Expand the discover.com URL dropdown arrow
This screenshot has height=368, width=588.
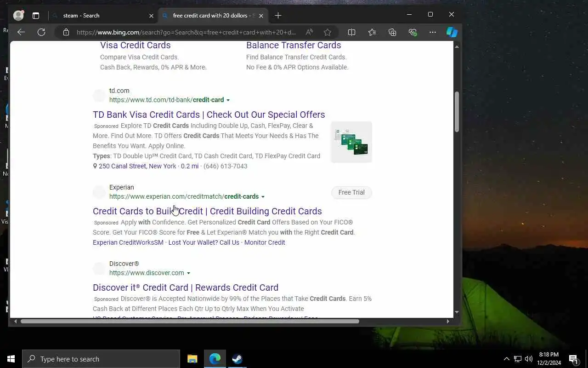pyautogui.click(x=188, y=273)
